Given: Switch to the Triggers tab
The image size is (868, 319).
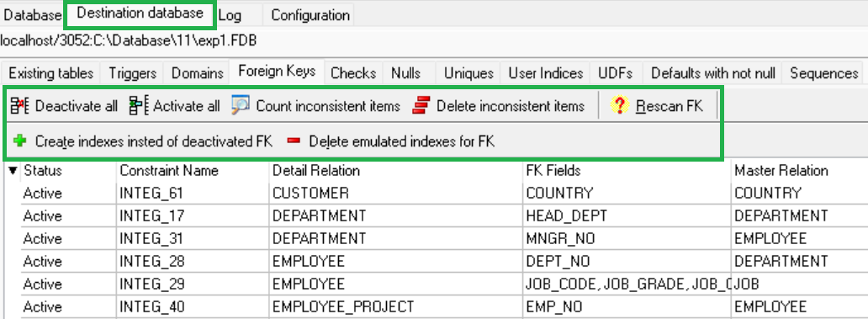Looking at the screenshot, I should coord(132,73).
